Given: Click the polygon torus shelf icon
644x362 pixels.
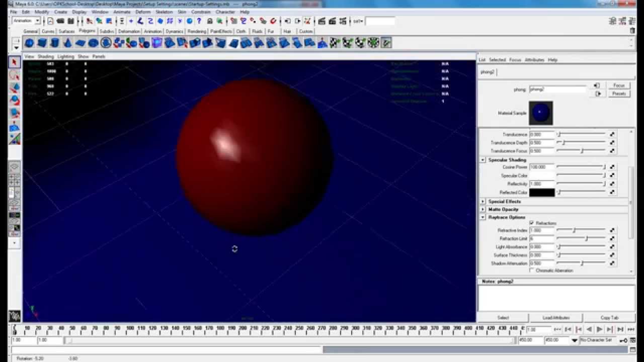Looking at the screenshot, I should tap(93, 43).
